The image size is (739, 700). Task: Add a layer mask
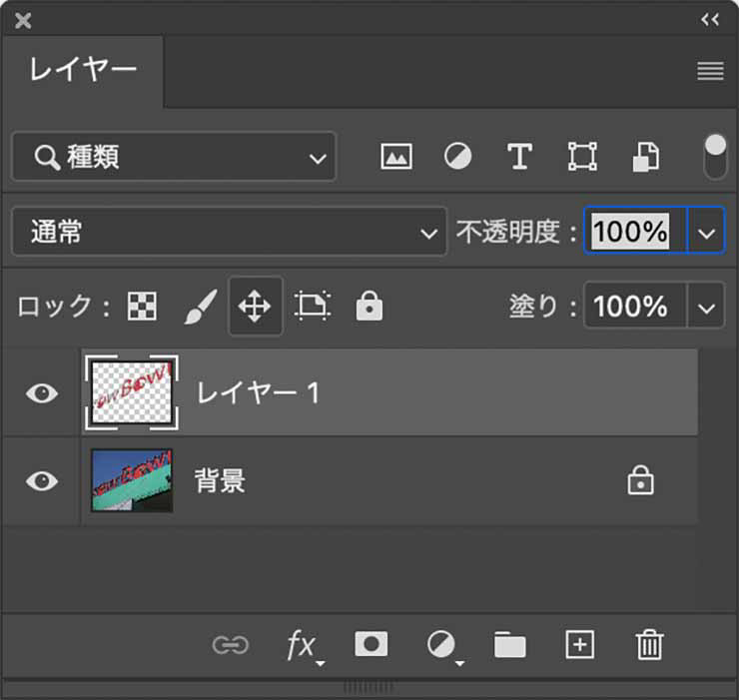370,645
